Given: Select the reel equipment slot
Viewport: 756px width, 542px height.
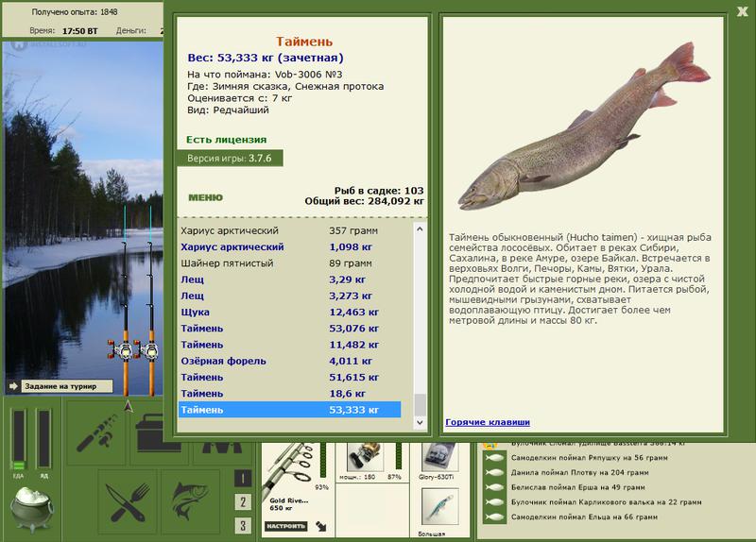Looking at the screenshot, I should click(x=365, y=458).
